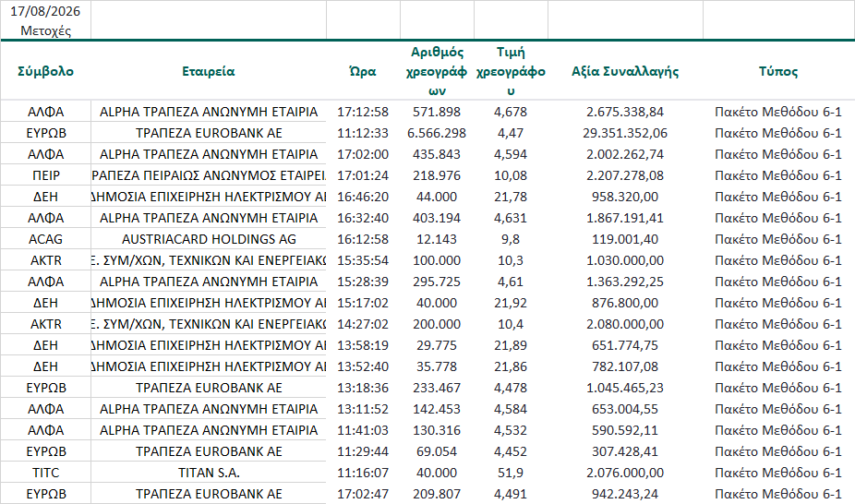Click quantity cell 571.898
Viewport: 855px width, 504px height.
(x=437, y=112)
